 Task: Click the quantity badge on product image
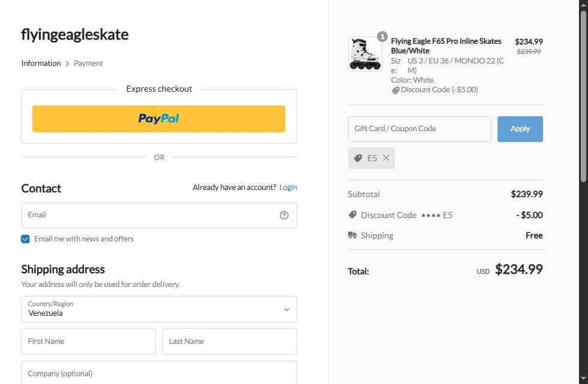click(382, 37)
